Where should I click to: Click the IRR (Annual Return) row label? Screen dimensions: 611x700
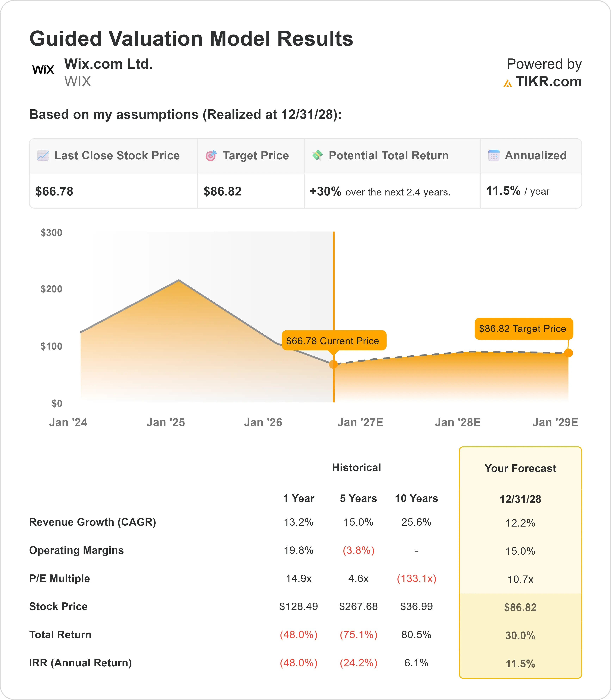81,663
